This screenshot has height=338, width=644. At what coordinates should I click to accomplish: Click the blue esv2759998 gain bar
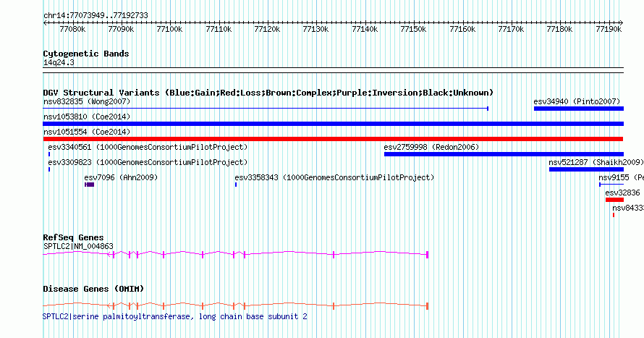[x=504, y=154]
